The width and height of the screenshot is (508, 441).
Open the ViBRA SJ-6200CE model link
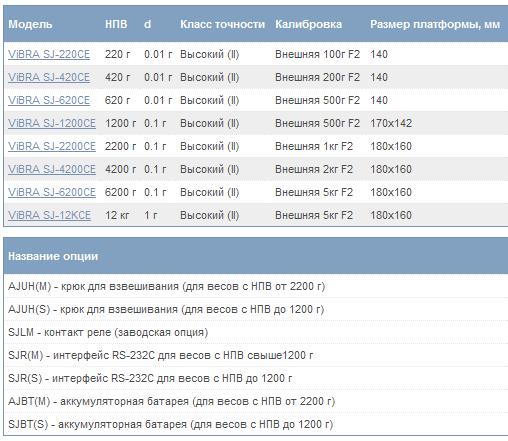coord(52,192)
